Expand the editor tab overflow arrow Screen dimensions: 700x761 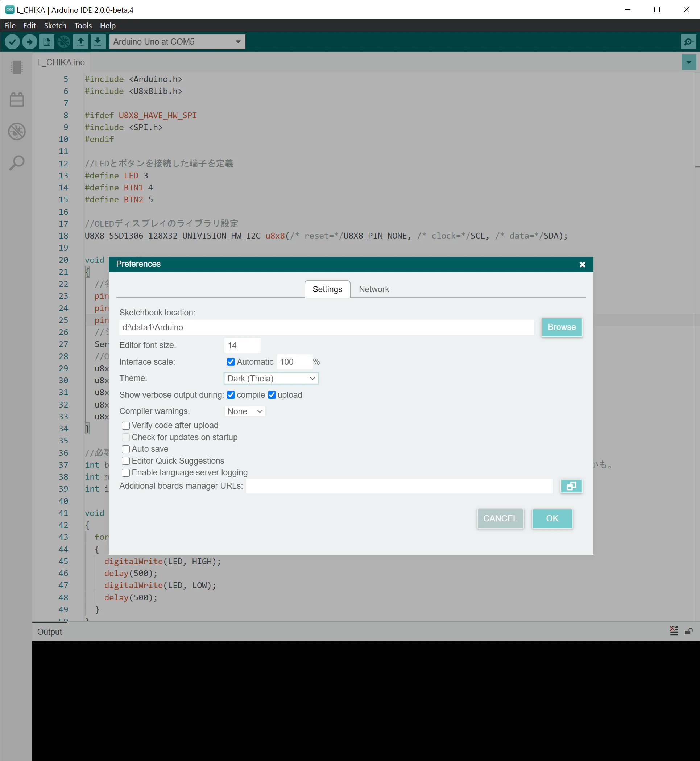(x=689, y=62)
